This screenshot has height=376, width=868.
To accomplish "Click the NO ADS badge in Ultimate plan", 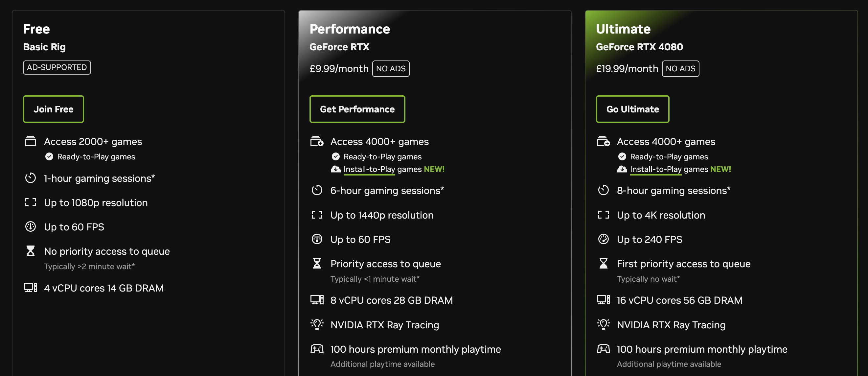I will [x=680, y=69].
